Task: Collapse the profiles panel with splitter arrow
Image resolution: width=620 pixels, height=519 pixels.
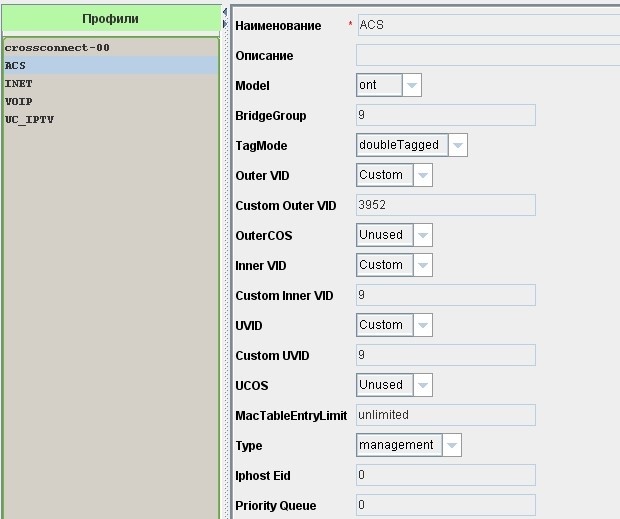Action: point(225,12)
